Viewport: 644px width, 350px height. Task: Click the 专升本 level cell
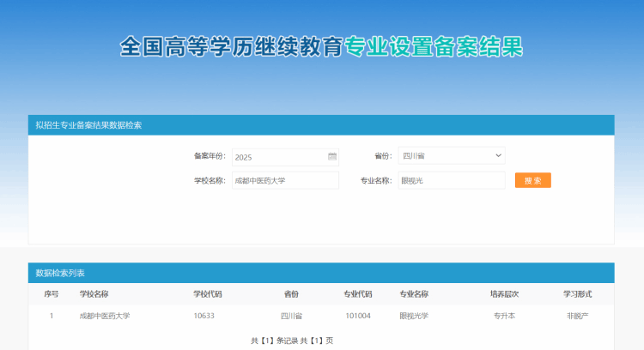click(x=504, y=316)
